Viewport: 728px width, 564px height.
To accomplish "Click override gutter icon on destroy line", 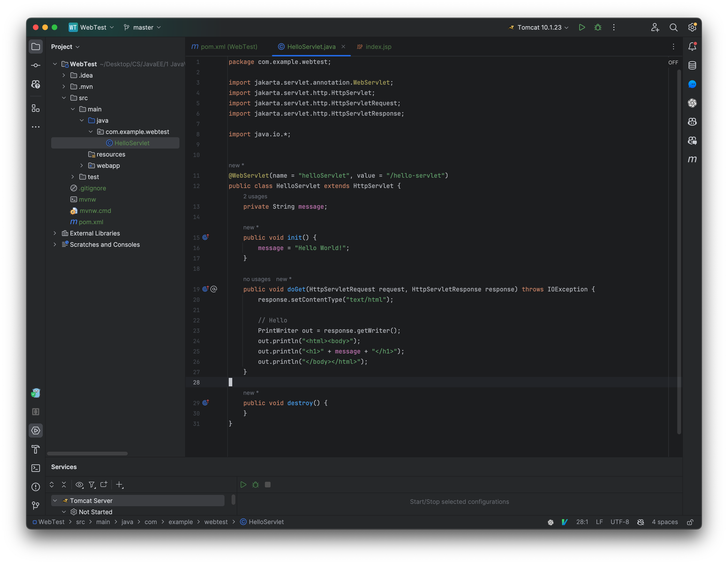I will tap(206, 403).
